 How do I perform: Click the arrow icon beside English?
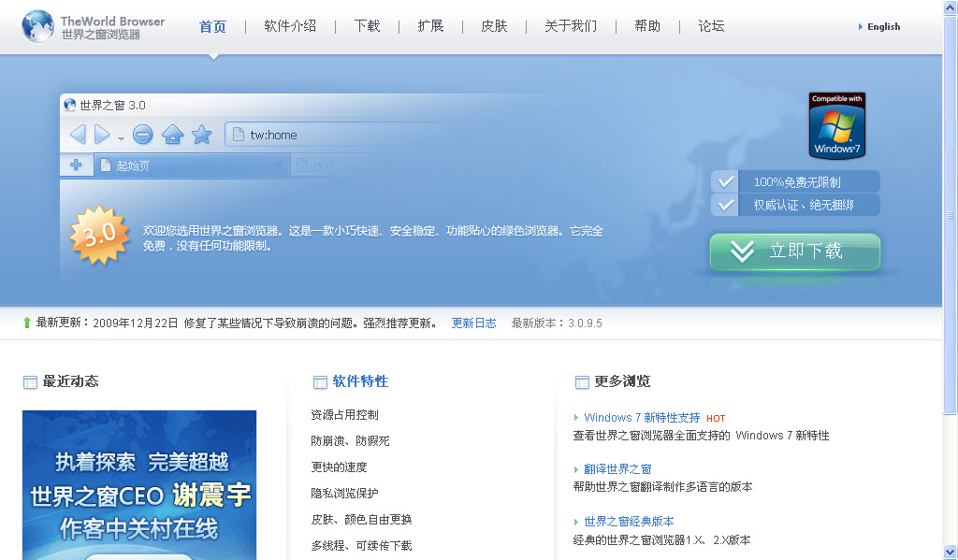[x=861, y=27]
